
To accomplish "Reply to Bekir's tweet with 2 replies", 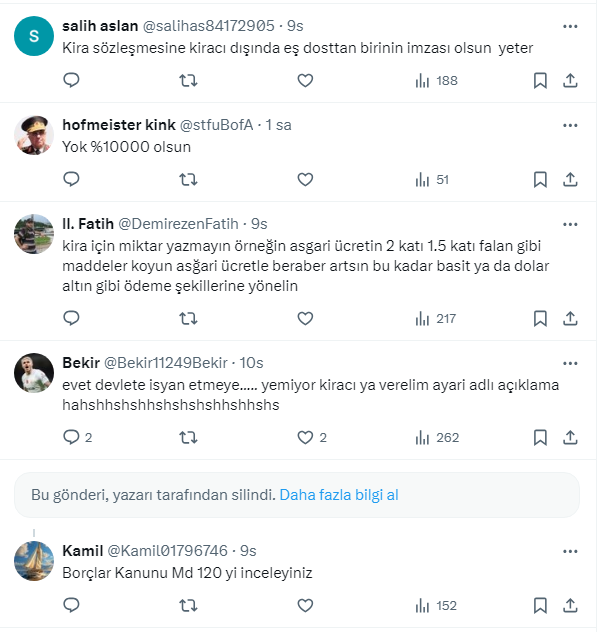I will tap(71, 437).
